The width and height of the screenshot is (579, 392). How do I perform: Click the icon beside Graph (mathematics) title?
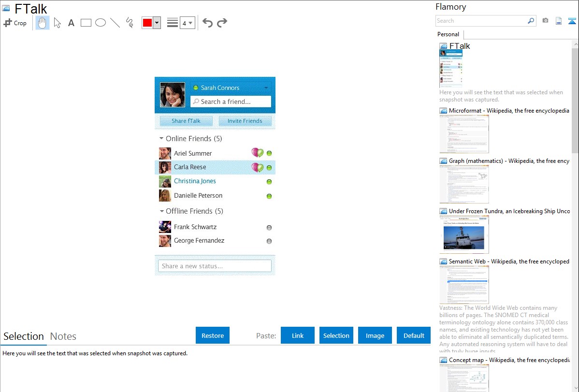click(x=443, y=161)
